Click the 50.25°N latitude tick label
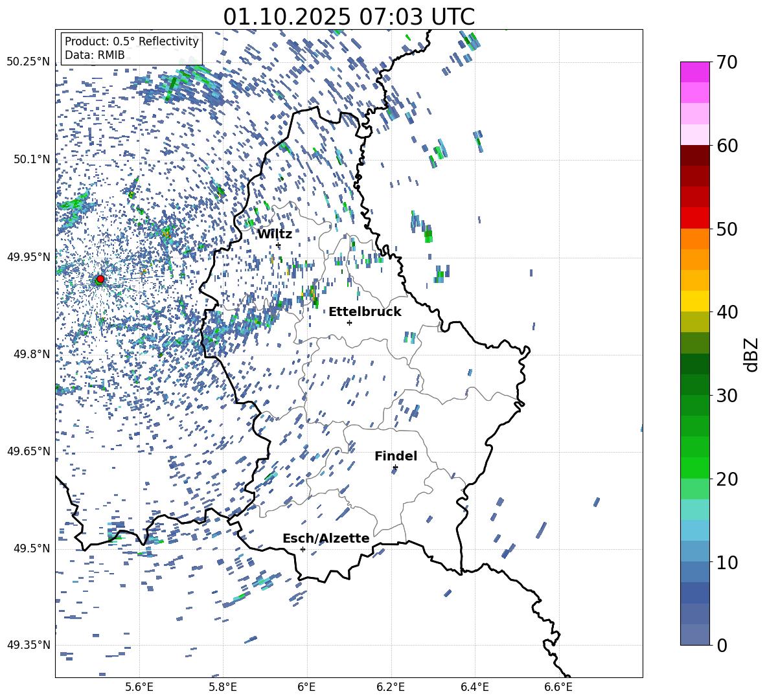Viewport: 767px width, 700px height. coord(28,62)
